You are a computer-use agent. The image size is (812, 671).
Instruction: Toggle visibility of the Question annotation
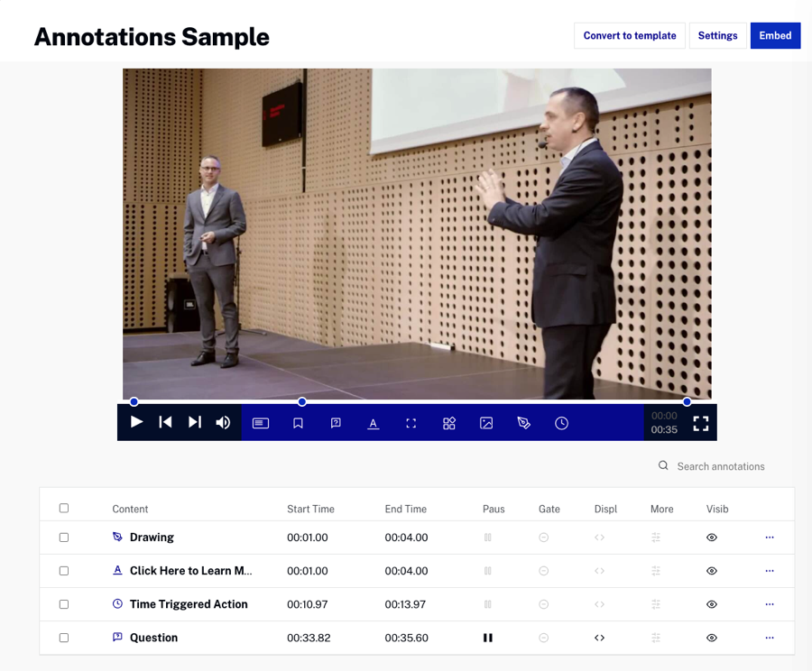pyautogui.click(x=712, y=638)
